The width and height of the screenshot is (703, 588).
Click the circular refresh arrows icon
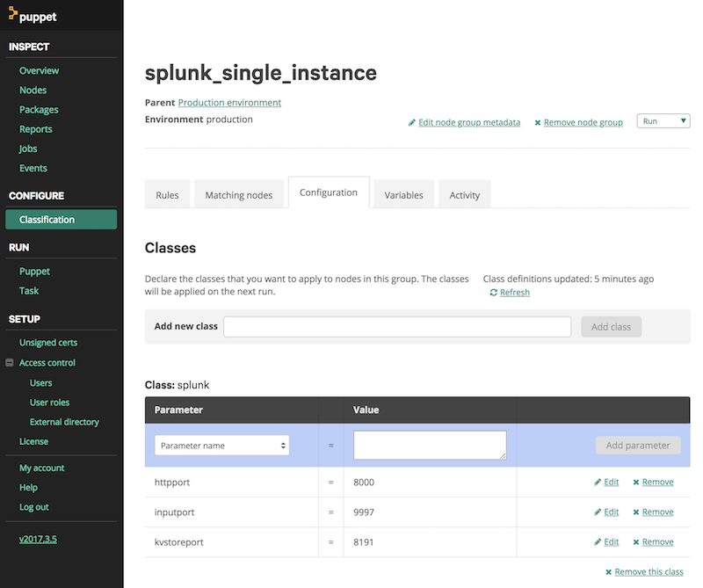[493, 293]
